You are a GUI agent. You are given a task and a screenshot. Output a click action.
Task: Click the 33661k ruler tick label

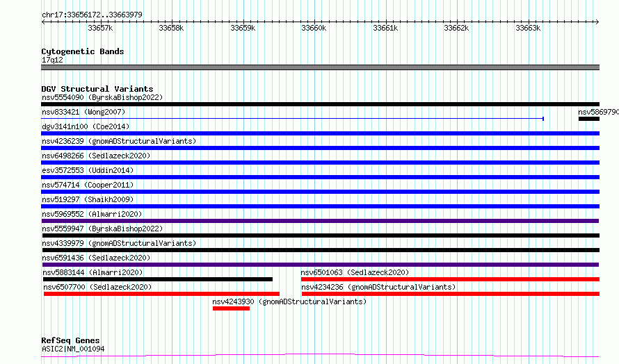pos(385,28)
